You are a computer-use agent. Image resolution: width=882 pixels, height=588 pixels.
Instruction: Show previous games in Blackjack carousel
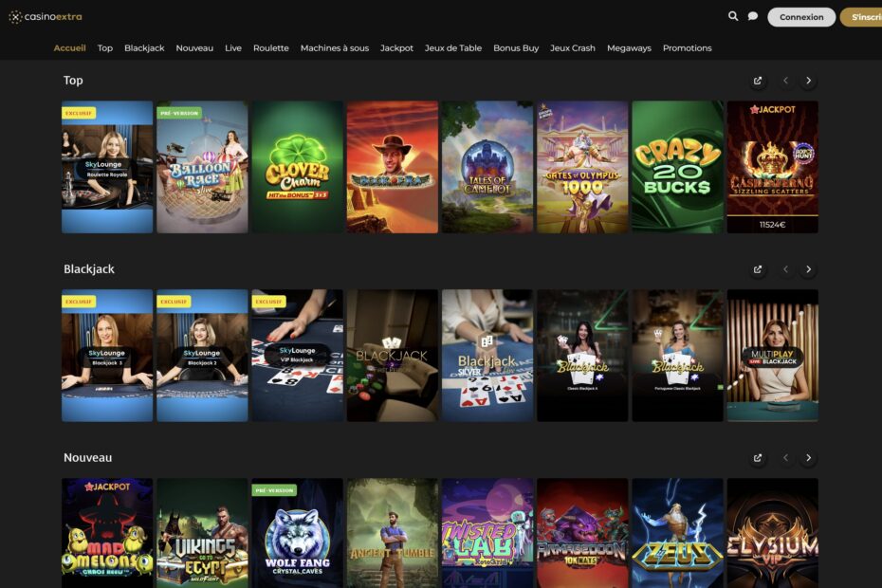(x=786, y=269)
